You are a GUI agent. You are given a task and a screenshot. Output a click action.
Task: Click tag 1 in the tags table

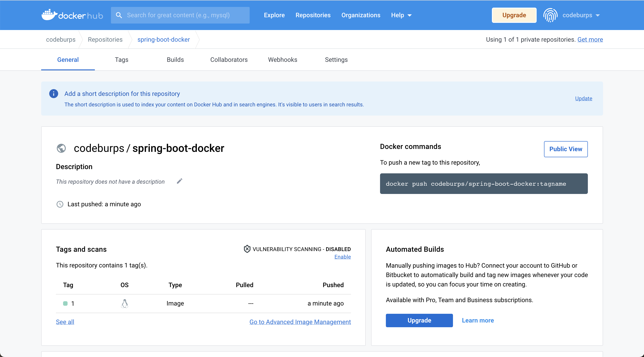pyautogui.click(x=73, y=303)
